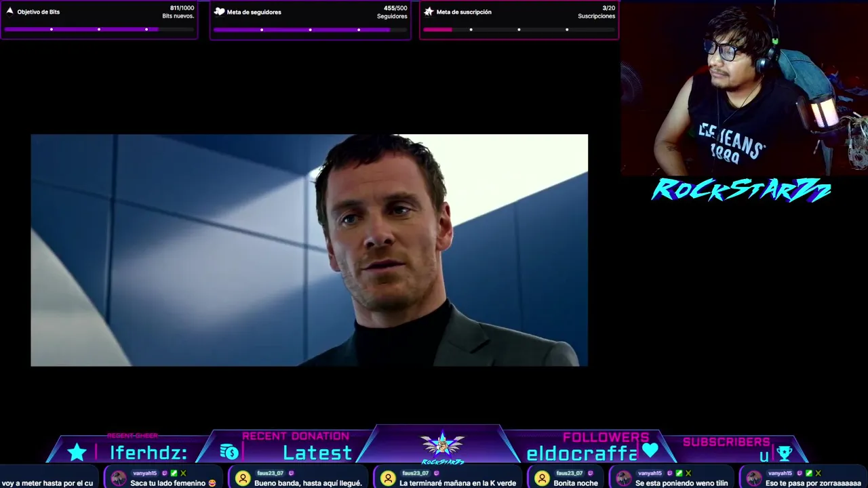
Task: Click the star icon beside lferhdz
Action: pyautogui.click(x=77, y=452)
